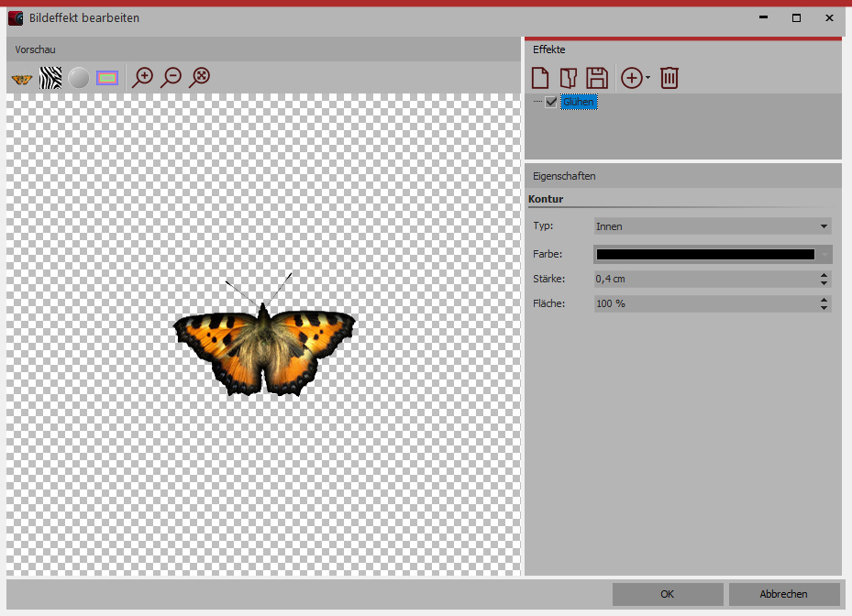
Task: Select the zebra pattern preview icon
Action: tap(50, 79)
